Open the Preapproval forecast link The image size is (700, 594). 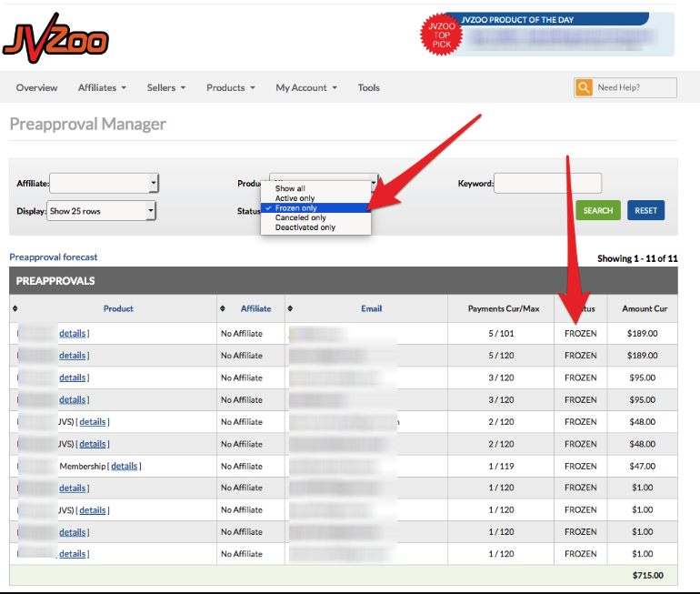[x=53, y=257]
